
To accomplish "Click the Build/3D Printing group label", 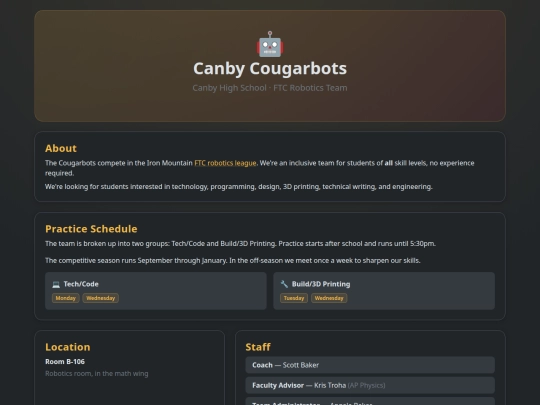I will pyautogui.click(x=321, y=284).
